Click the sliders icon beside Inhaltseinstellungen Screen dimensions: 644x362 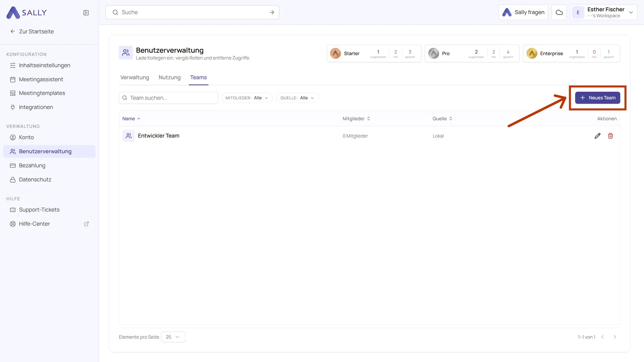click(12, 65)
